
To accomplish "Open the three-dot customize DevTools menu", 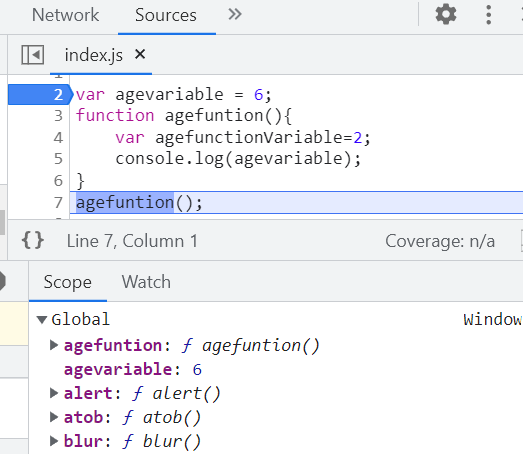I will 489,15.
